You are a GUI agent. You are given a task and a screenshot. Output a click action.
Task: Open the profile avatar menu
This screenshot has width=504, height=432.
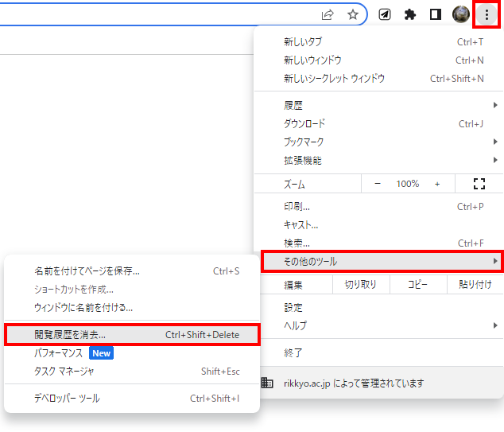pyautogui.click(x=461, y=14)
